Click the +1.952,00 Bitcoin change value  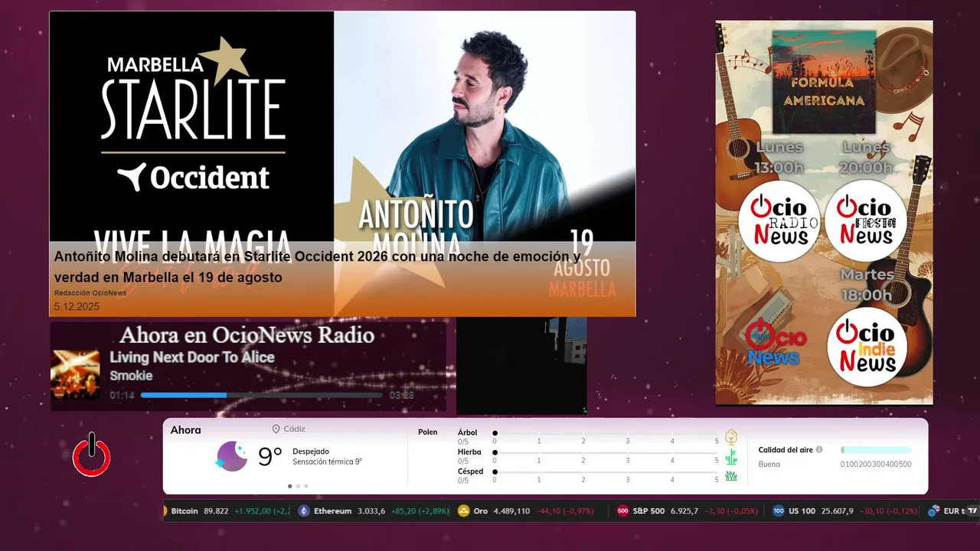click(254, 510)
